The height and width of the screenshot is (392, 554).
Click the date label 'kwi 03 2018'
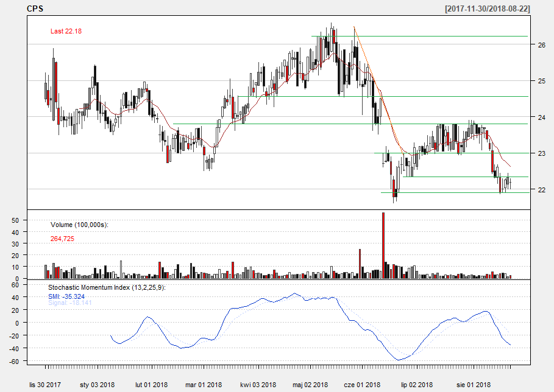pyautogui.click(x=258, y=385)
